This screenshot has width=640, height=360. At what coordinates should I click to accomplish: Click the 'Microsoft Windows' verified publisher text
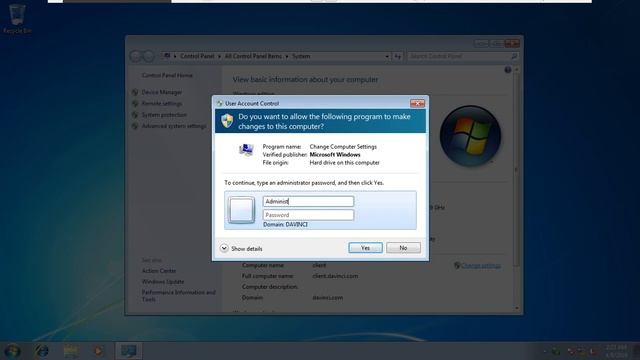(x=335, y=155)
